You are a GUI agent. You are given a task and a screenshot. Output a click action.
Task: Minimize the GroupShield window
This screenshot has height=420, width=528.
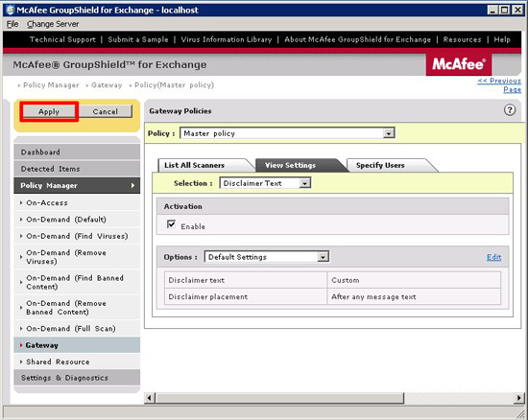click(x=492, y=11)
